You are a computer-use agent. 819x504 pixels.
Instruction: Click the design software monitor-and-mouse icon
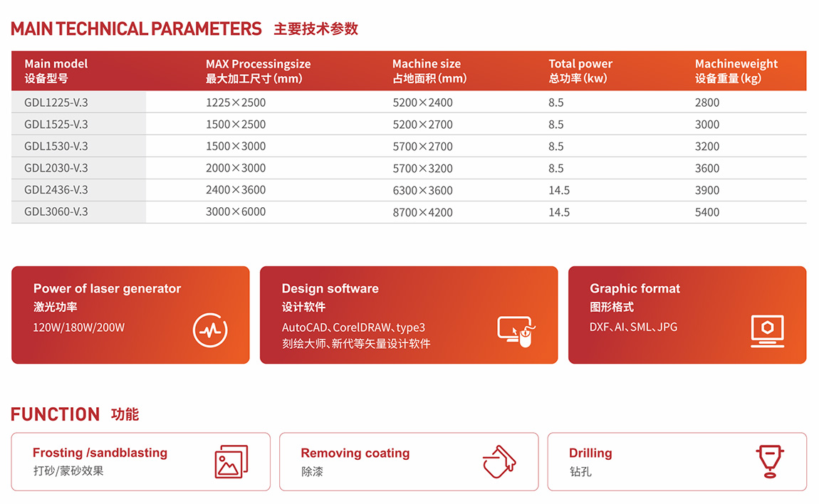516,331
